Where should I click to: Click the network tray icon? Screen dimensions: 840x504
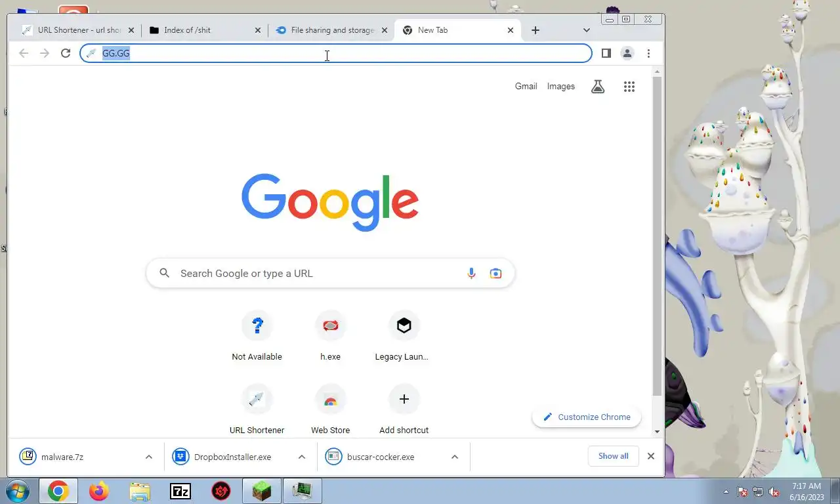(758, 492)
